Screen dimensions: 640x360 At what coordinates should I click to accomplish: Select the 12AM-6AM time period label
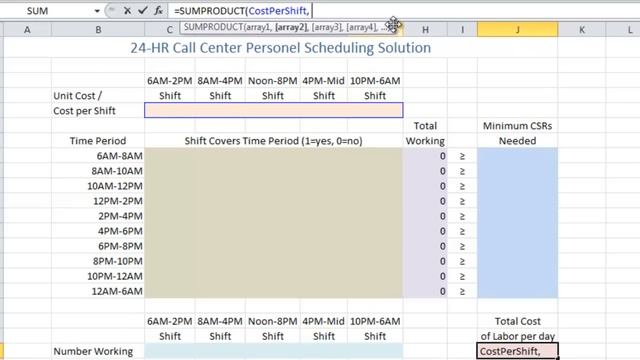117,291
